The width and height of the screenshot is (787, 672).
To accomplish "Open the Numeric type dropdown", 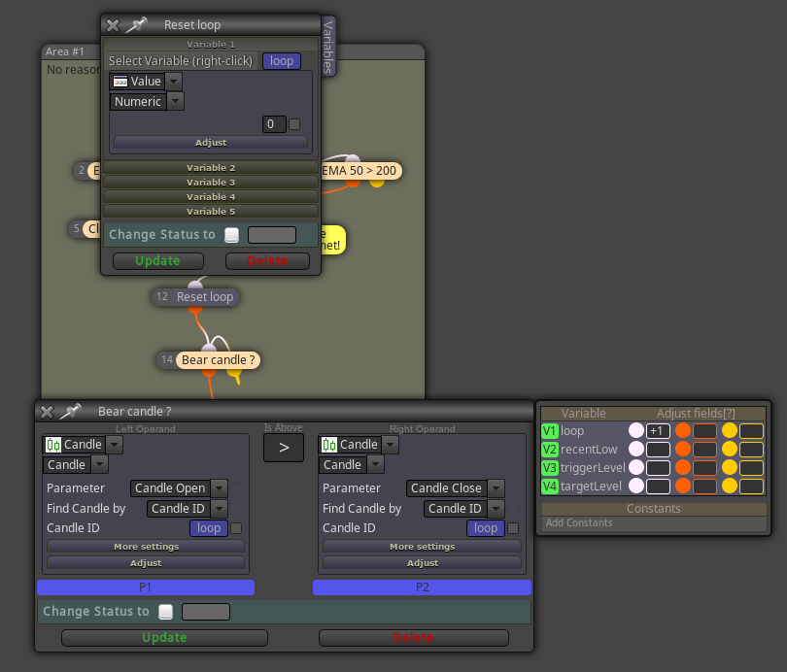I will pyautogui.click(x=147, y=101).
